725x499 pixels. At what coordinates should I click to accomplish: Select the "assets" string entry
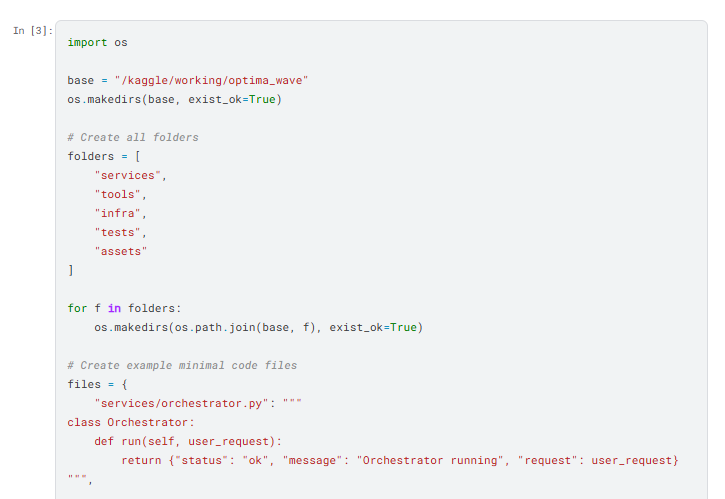(x=121, y=251)
